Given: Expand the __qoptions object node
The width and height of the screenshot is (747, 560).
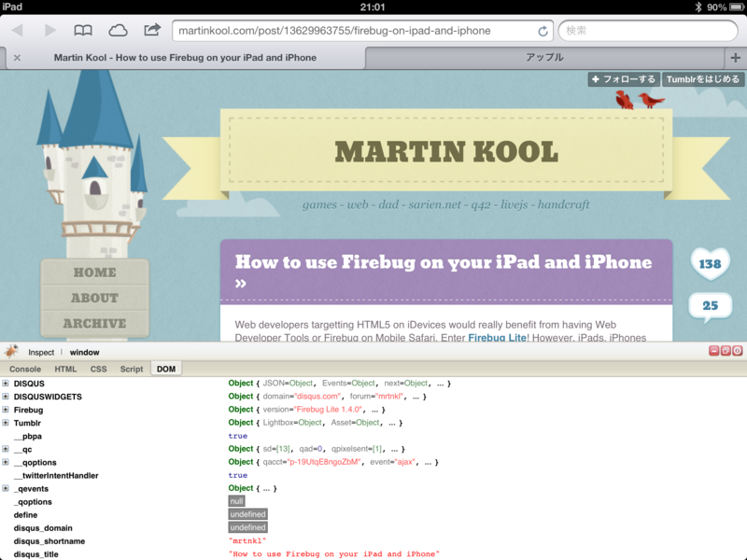Looking at the screenshot, I should (6, 462).
